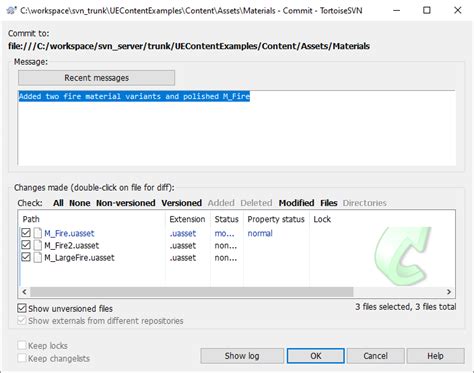Check Directories link
The width and height of the screenshot is (474, 373).
pos(365,203)
